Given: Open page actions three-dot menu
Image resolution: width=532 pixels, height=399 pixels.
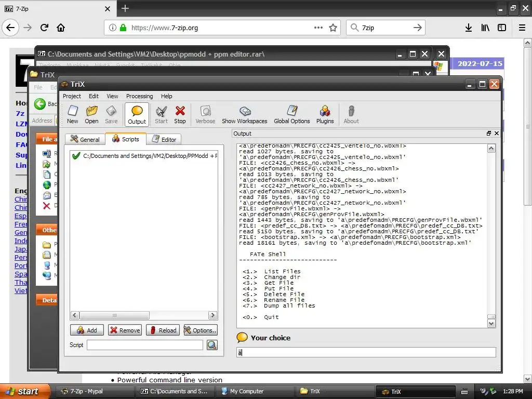Looking at the screenshot, I should pyautogui.click(x=318, y=28).
